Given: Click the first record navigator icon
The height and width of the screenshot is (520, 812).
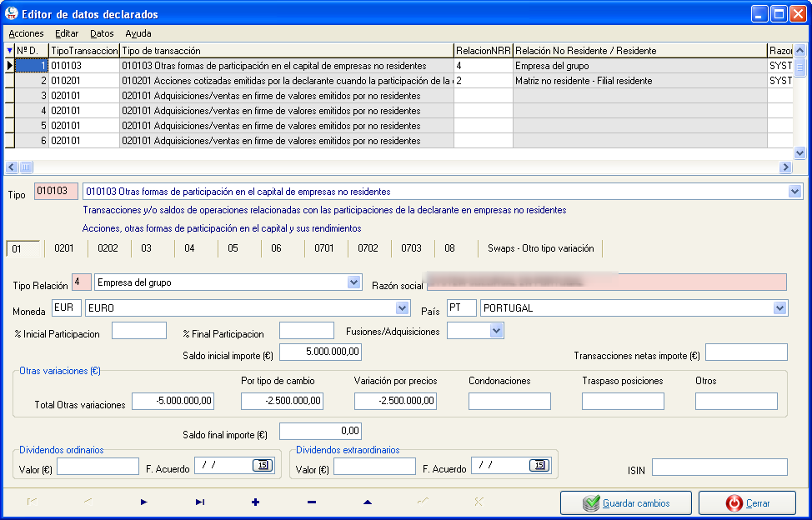Looking at the screenshot, I should click(33, 502).
